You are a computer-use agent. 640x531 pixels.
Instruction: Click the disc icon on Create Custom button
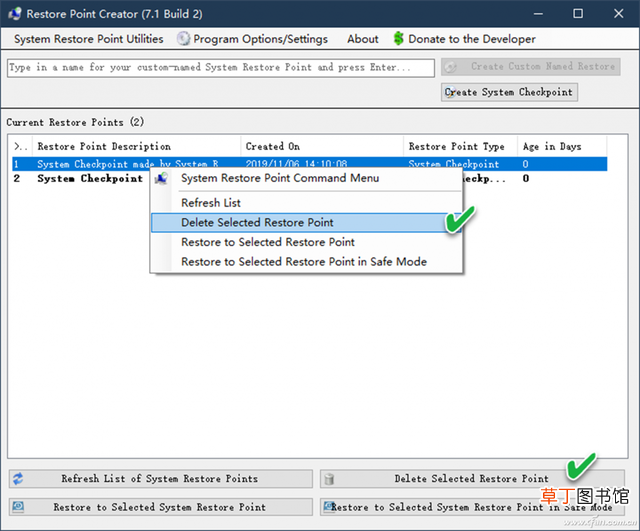[x=451, y=67]
